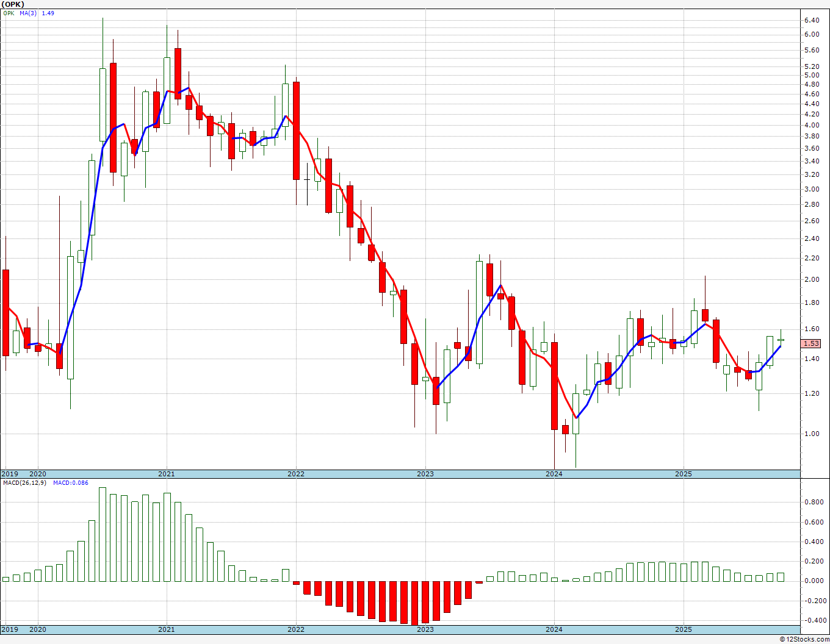Select "2025" on the price chart time axis

(684, 474)
